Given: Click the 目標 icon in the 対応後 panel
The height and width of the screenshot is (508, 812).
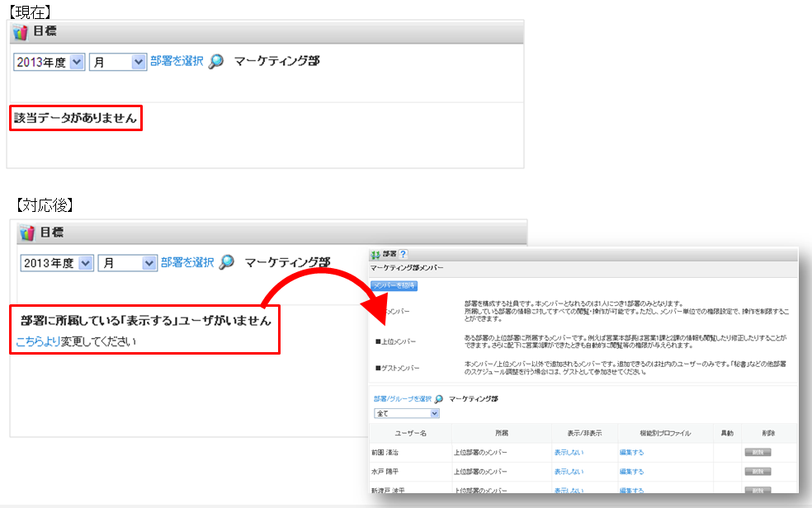Looking at the screenshot, I should (27, 233).
